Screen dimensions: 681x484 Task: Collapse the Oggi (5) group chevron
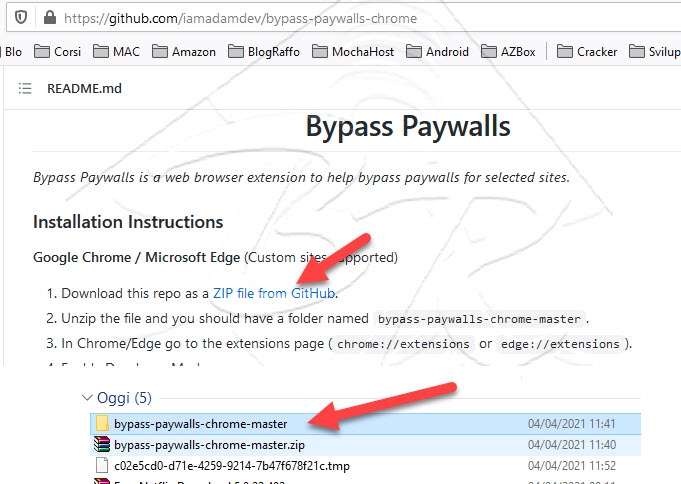click(x=87, y=398)
